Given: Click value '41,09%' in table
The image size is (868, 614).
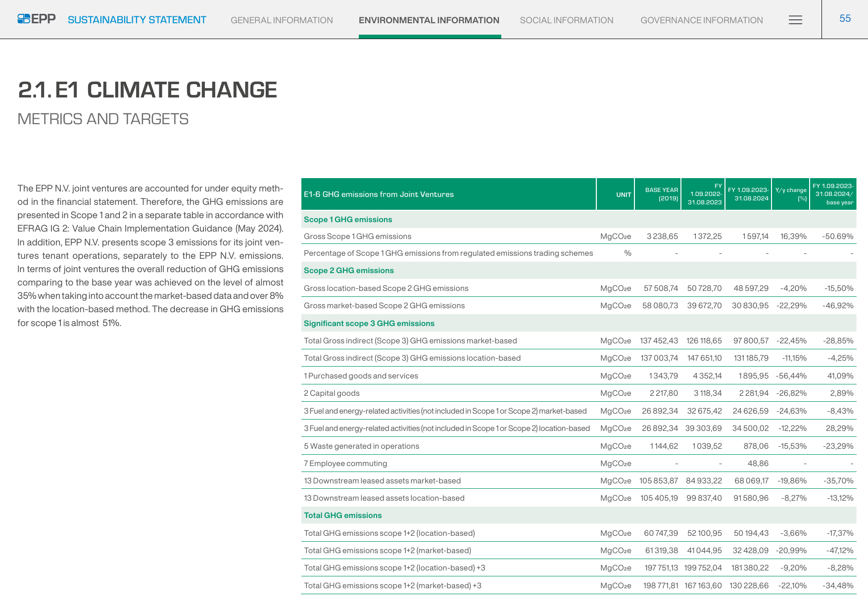Looking at the screenshot, I should [x=840, y=376].
